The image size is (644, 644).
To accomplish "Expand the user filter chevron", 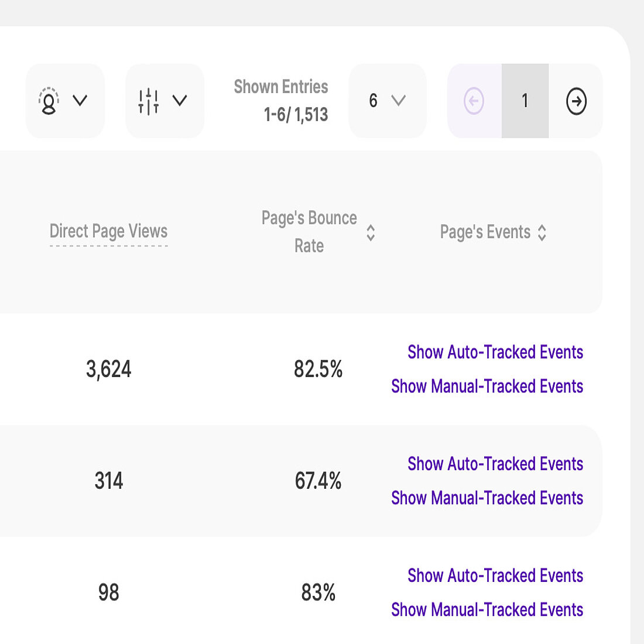I will click(x=80, y=101).
